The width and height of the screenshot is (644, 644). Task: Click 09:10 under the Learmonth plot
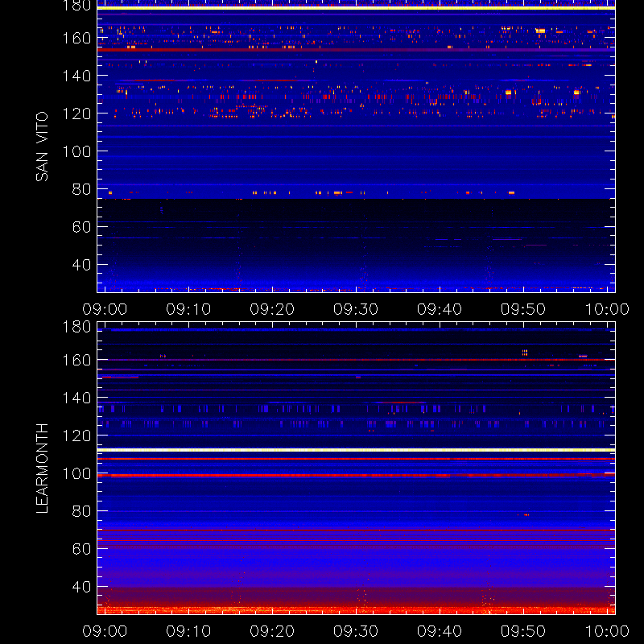coord(188,631)
